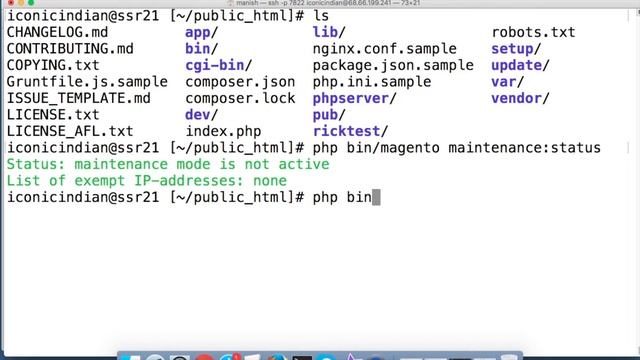This screenshot has height=360, width=640.
Task: Click the lib/ directory entry
Action: 329,32
